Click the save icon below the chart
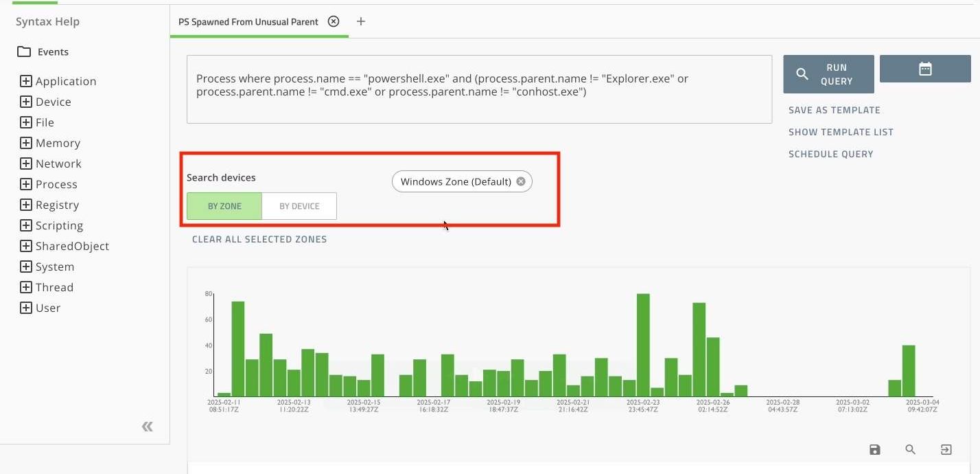This screenshot has width=980, height=474. point(874,449)
